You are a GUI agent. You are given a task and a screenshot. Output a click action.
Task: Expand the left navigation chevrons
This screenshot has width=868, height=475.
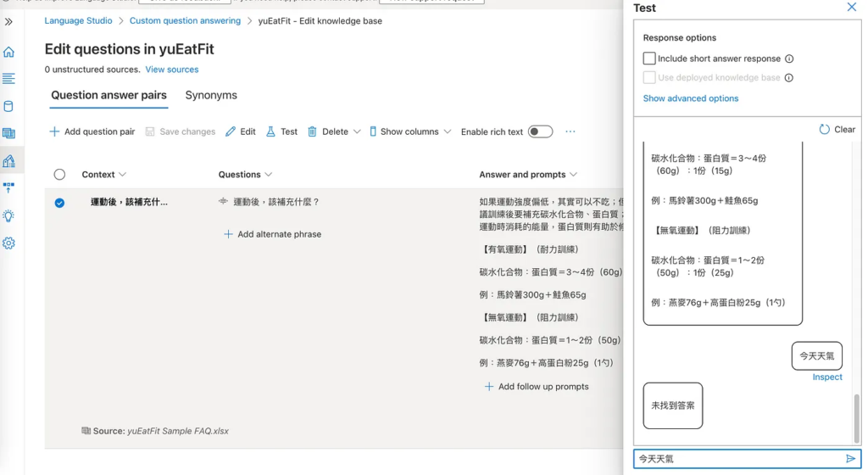click(x=8, y=21)
